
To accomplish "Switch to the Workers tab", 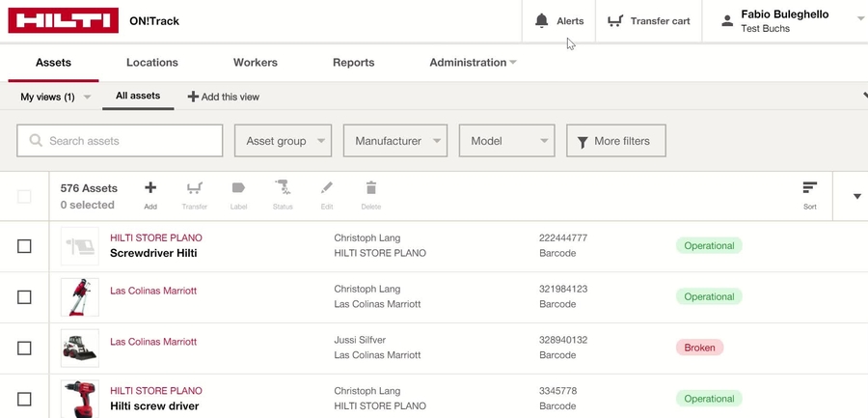I will [x=256, y=62].
